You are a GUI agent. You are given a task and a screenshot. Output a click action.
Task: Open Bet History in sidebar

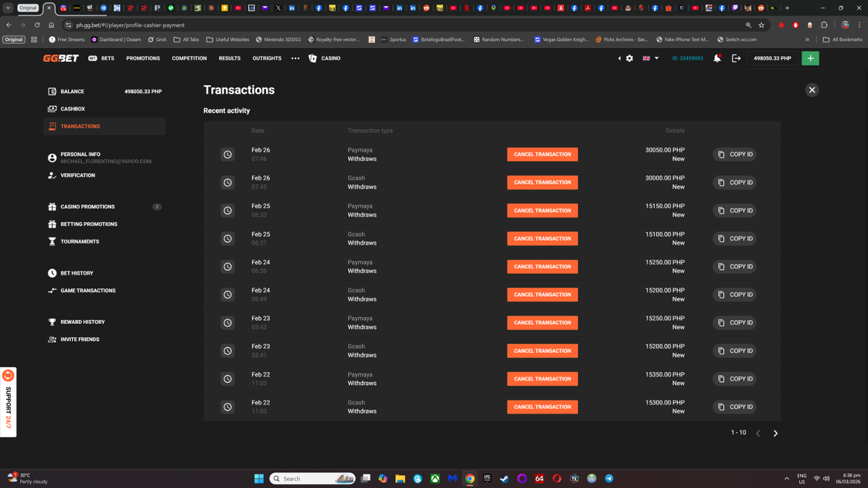click(76, 273)
